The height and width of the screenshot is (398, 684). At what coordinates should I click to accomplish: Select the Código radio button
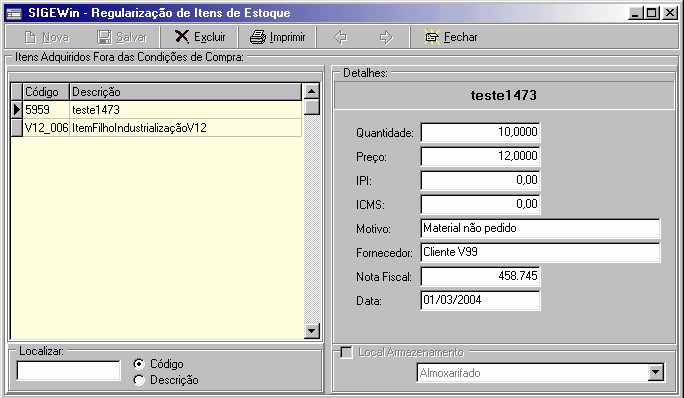point(139,364)
